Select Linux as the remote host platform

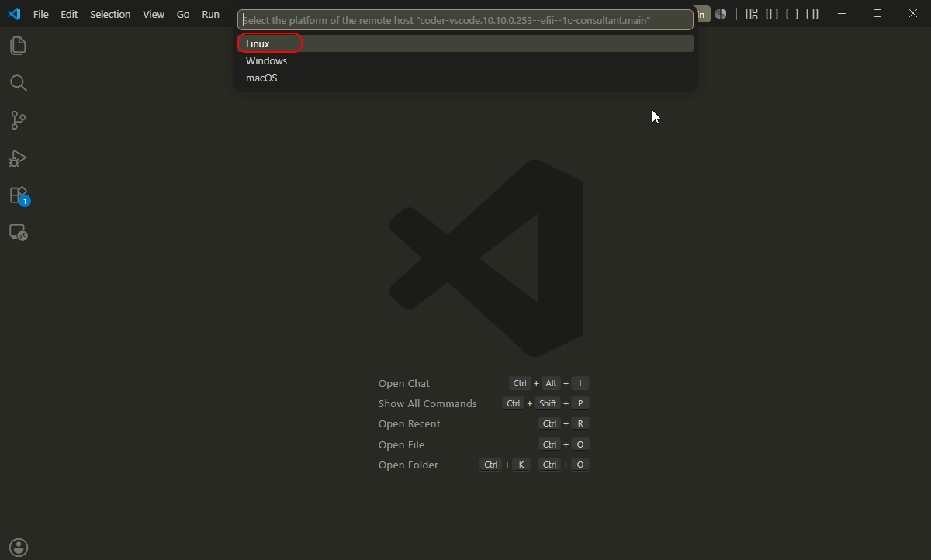click(465, 43)
